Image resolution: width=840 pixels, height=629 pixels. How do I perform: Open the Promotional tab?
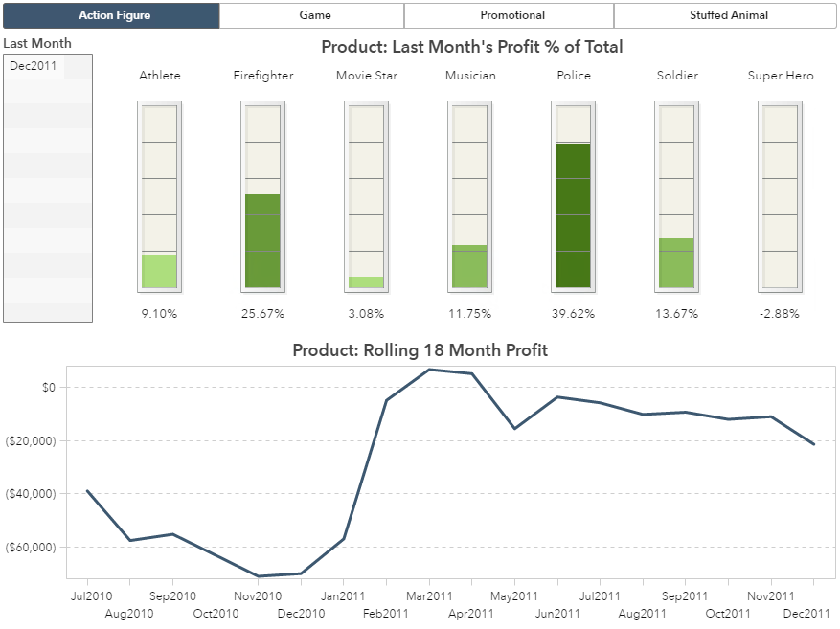coord(511,15)
